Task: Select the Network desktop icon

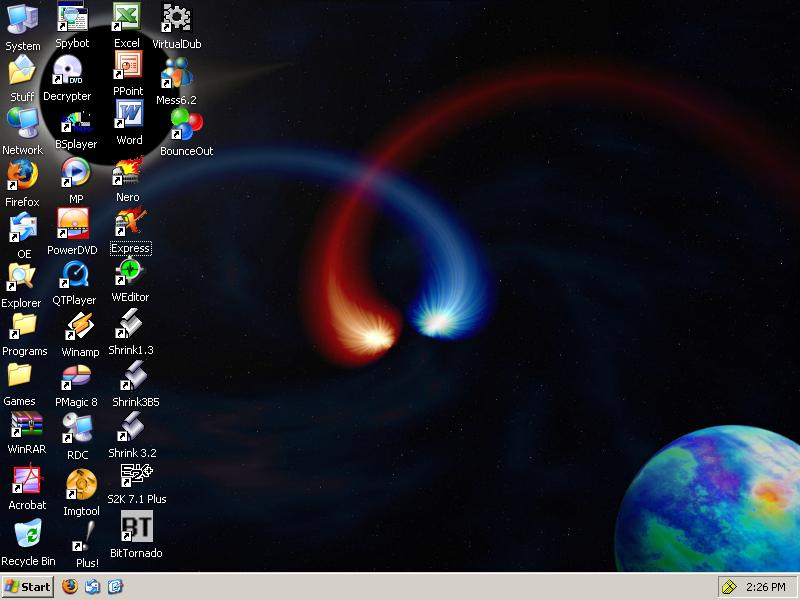Action: pos(23,123)
